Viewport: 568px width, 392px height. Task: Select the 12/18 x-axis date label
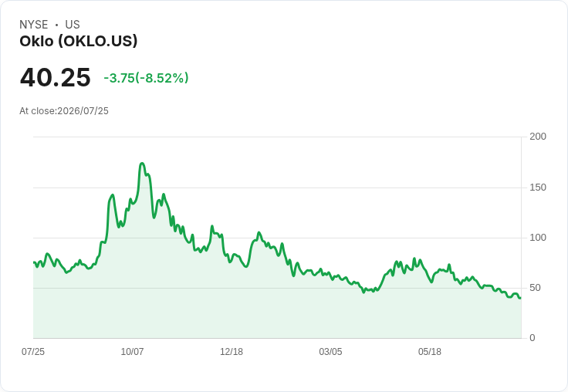pos(232,351)
